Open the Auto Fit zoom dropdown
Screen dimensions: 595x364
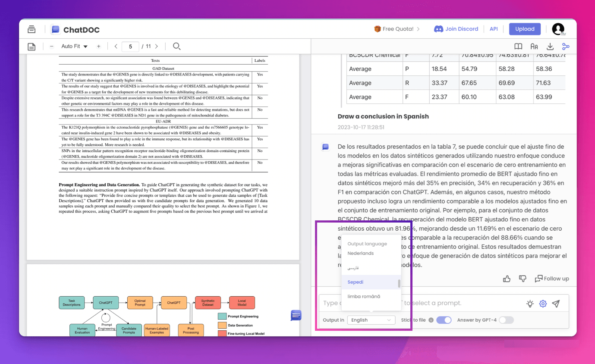[74, 46]
